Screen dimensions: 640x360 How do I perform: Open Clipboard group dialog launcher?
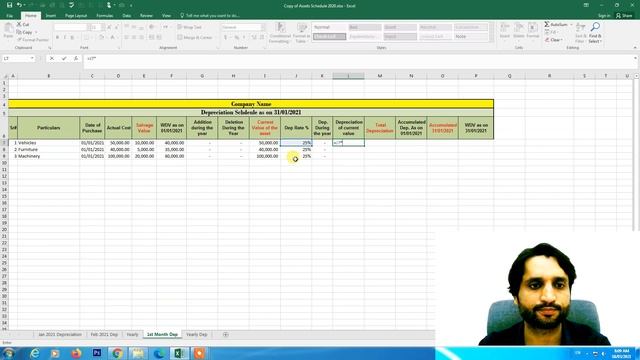50,48
